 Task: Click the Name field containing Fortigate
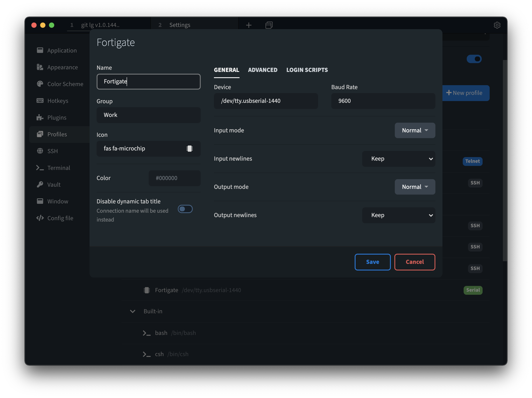(148, 82)
